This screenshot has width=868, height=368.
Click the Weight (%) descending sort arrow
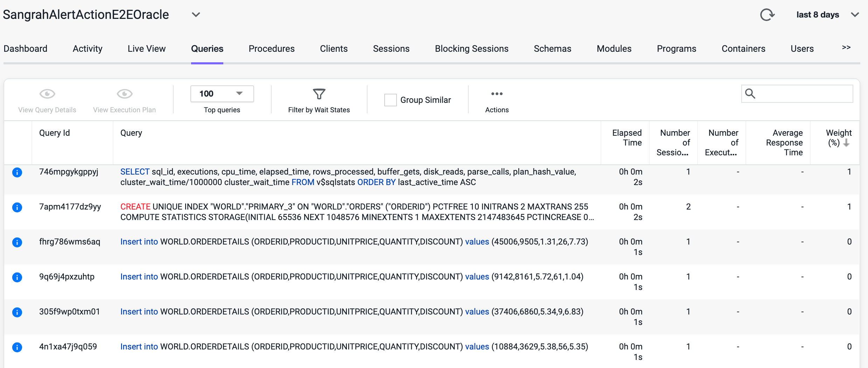[846, 143]
